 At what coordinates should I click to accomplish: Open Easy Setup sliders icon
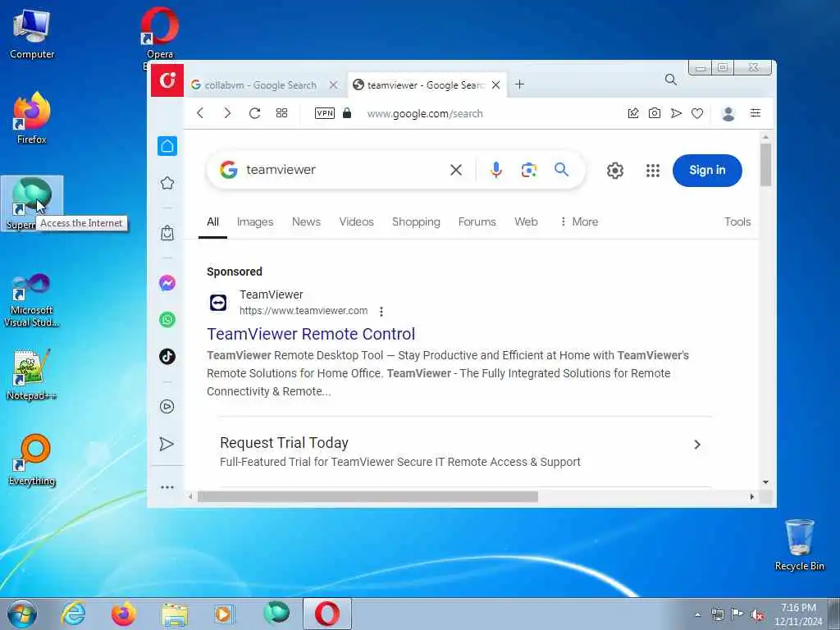point(756,113)
